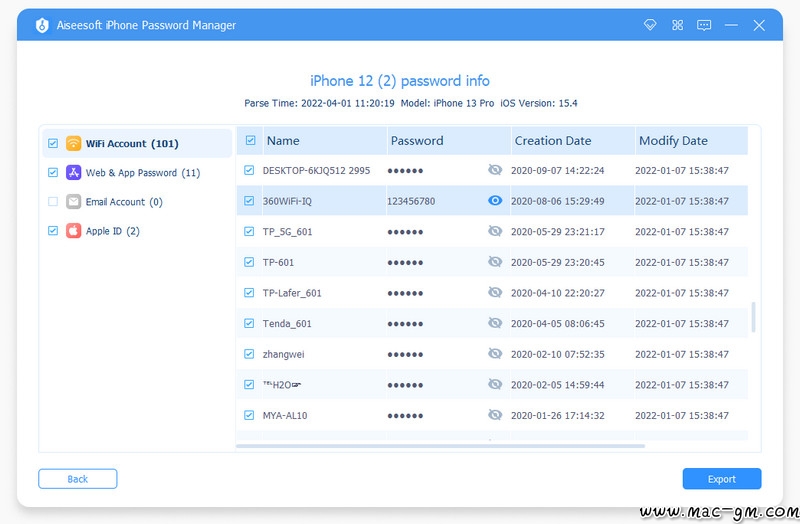Click the gray Email Account envelope icon

[73, 202]
